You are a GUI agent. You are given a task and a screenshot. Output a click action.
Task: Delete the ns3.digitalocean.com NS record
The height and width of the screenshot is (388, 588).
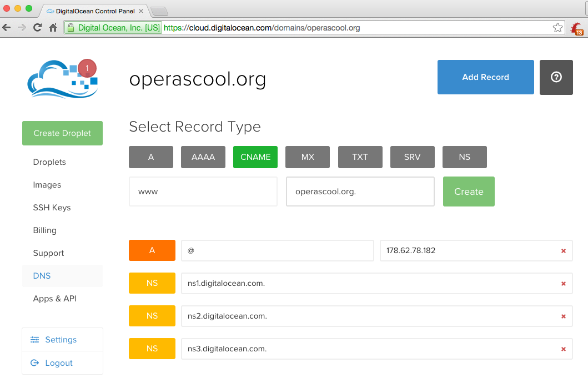[x=563, y=349]
